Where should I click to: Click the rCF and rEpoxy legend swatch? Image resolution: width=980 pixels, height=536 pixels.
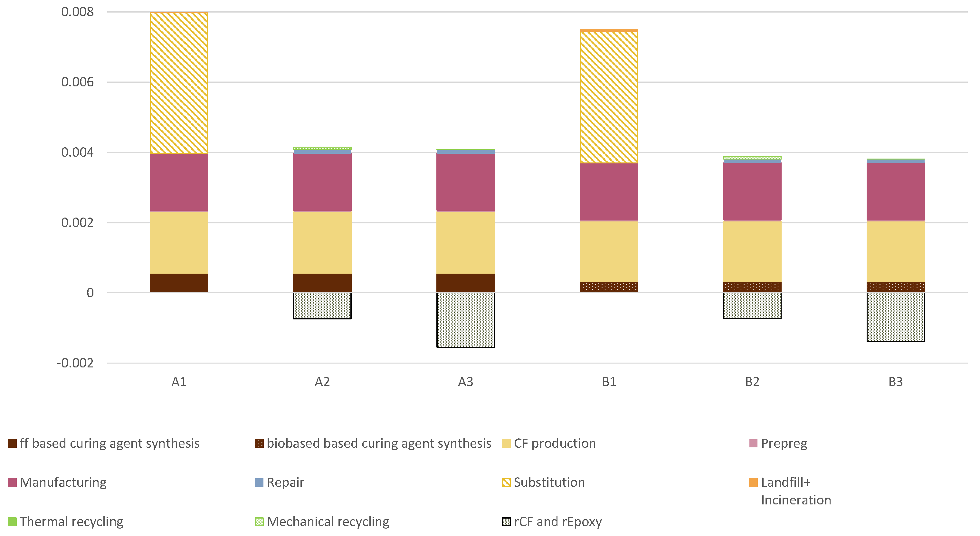pyautogui.click(x=506, y=522)
